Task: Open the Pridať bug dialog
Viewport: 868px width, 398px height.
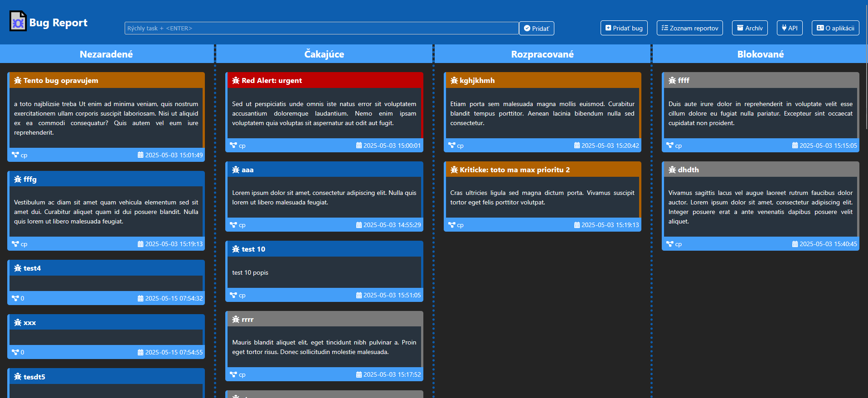Action: click(624, 28)
